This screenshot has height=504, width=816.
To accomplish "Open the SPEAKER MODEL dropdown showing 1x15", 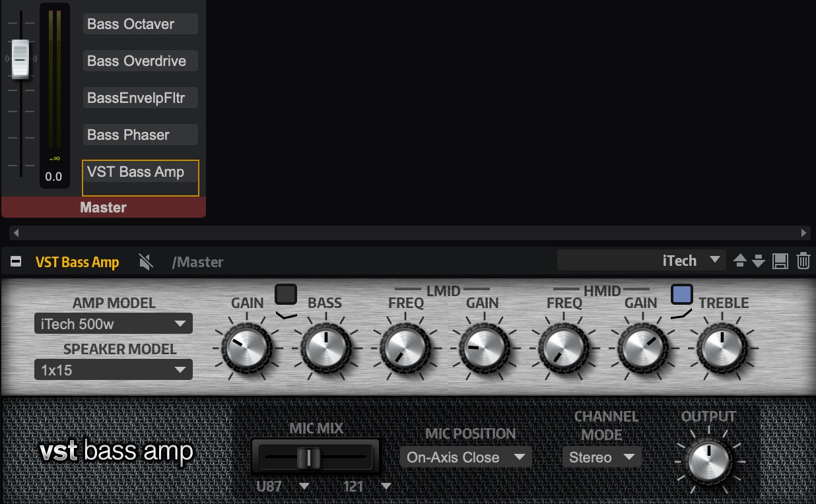I will (x=114, y=370).
